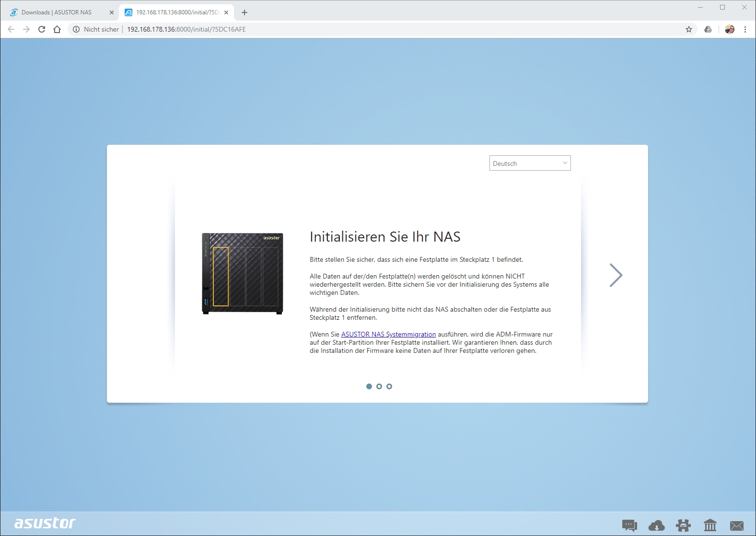Open the Drive extension icon
The width and height of the screenshot is (756, 536).
click(708, 29)
